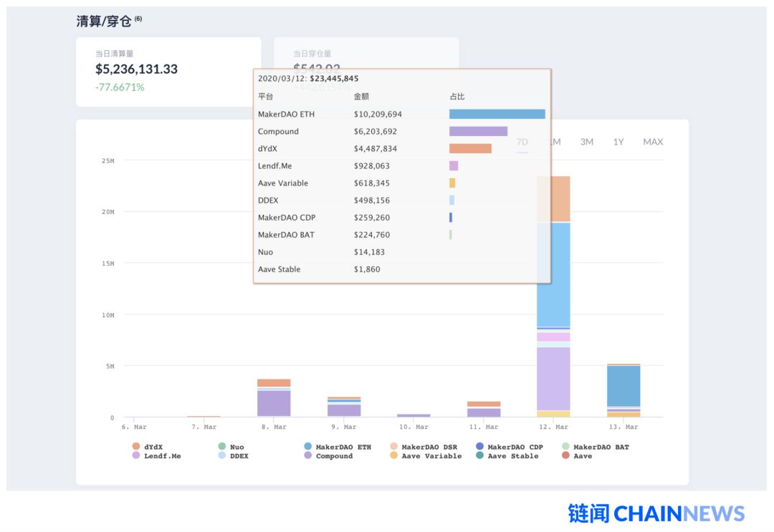Click the Lendf.Me legend dot
774x532 pixels.
click(136, 455)
